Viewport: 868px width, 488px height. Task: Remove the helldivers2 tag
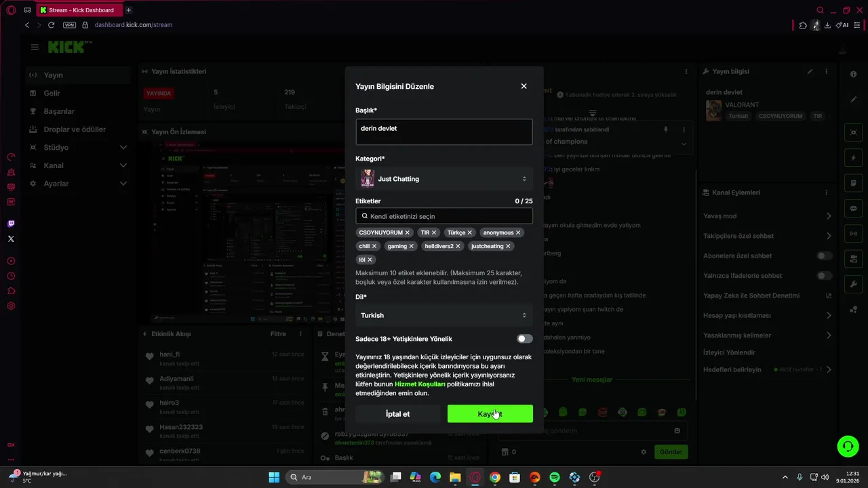point(458,246)
